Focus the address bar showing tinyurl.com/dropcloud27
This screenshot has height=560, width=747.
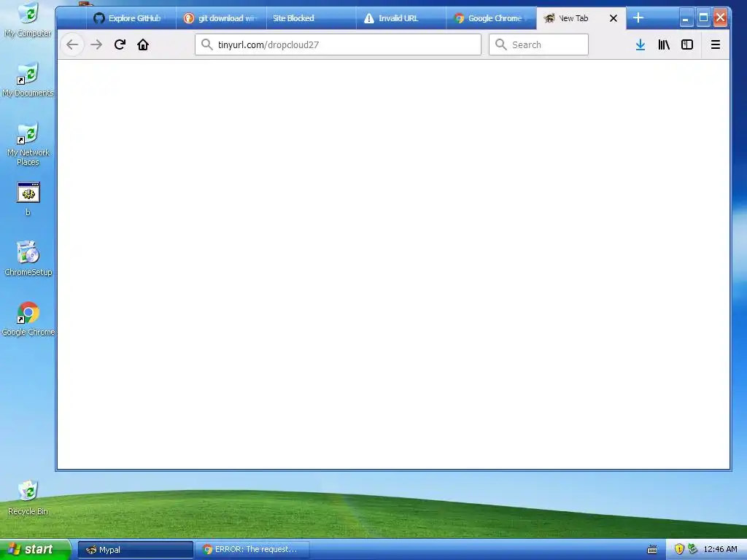click(x=338, y=44)
